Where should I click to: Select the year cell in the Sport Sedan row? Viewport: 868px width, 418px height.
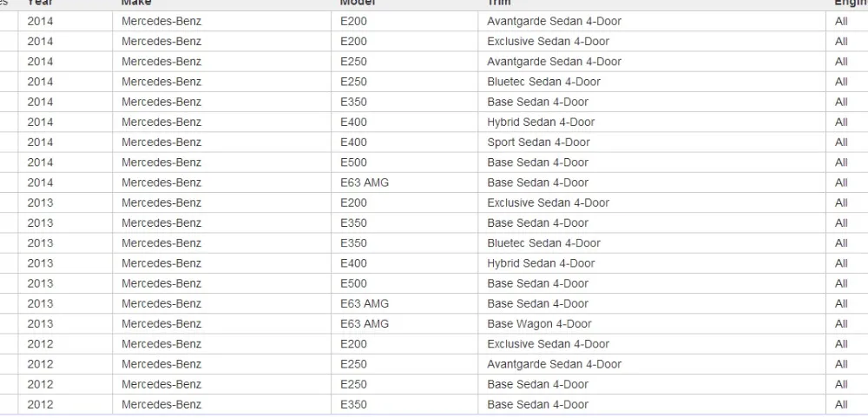(40, 143)
